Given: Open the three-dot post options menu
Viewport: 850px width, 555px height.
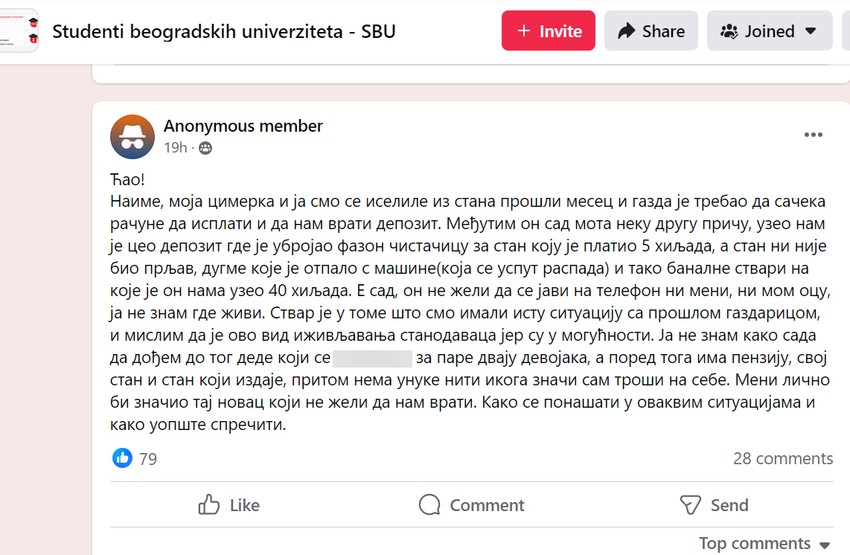Looking at the screenshot, I should tap(813, 135).
